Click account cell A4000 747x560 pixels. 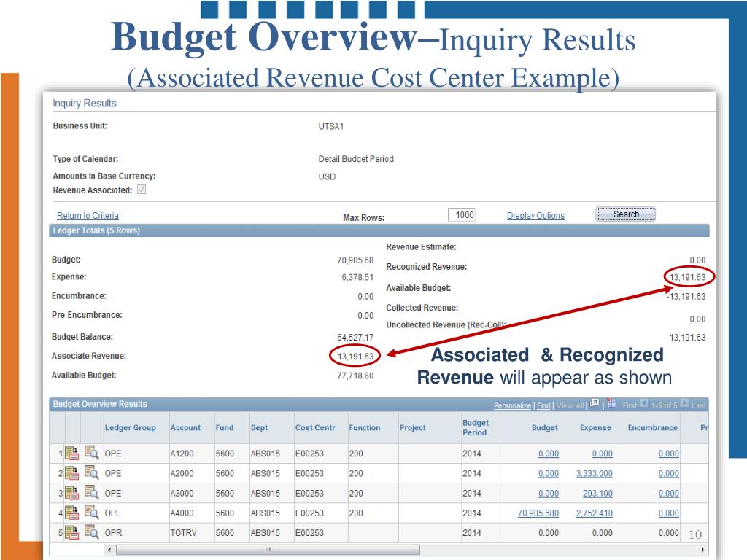(x=182, y=513)
